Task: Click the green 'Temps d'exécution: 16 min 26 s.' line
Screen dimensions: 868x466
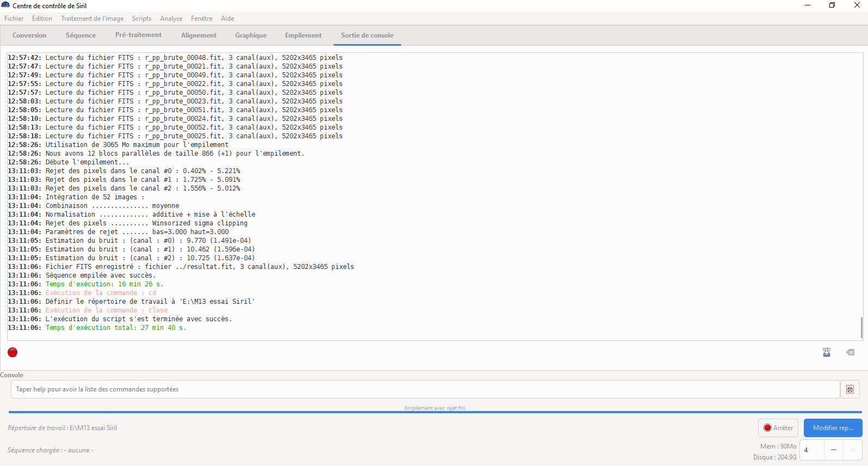Action: [x=85, y=284]
